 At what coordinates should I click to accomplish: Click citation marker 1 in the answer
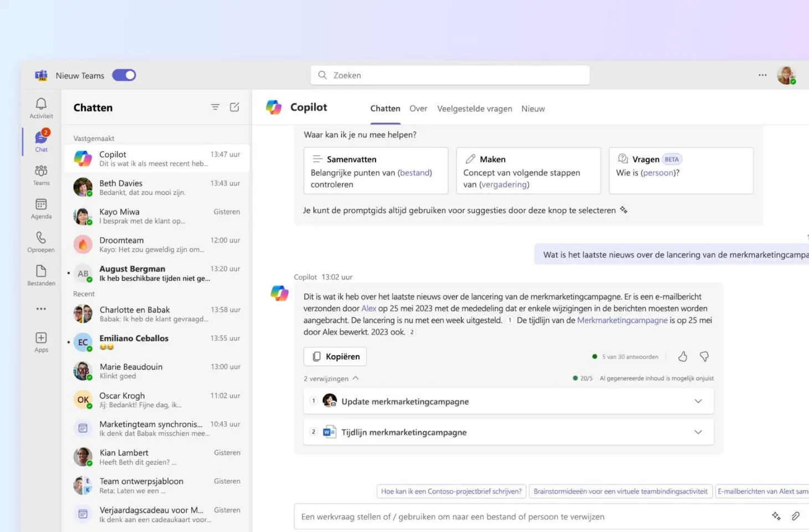pos(510,320)
